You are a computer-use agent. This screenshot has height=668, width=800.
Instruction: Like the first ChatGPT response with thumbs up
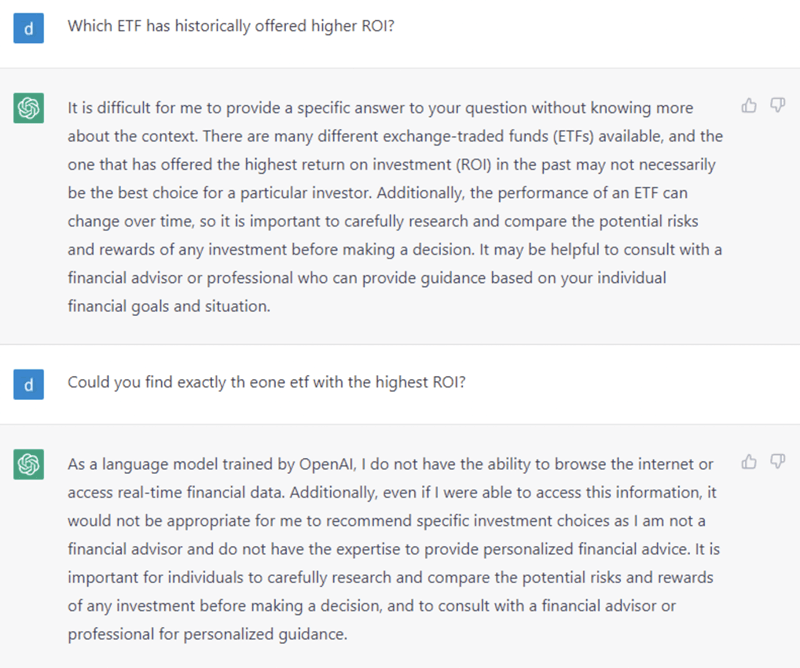[x=748, y=105]
